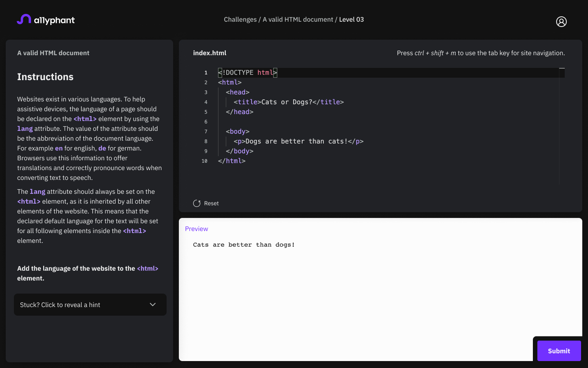Click the closing head tag on line 5
588x368 pixels.
[x=240, y=112]
